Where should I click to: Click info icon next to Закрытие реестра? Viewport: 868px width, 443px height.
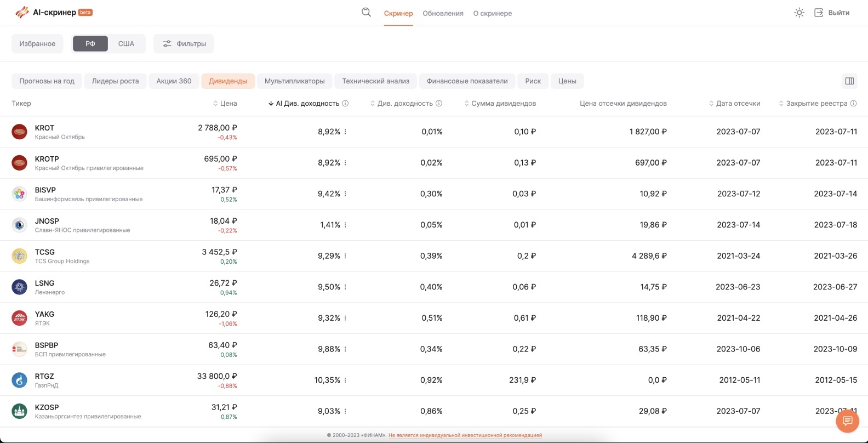click(x=853, y=104)
